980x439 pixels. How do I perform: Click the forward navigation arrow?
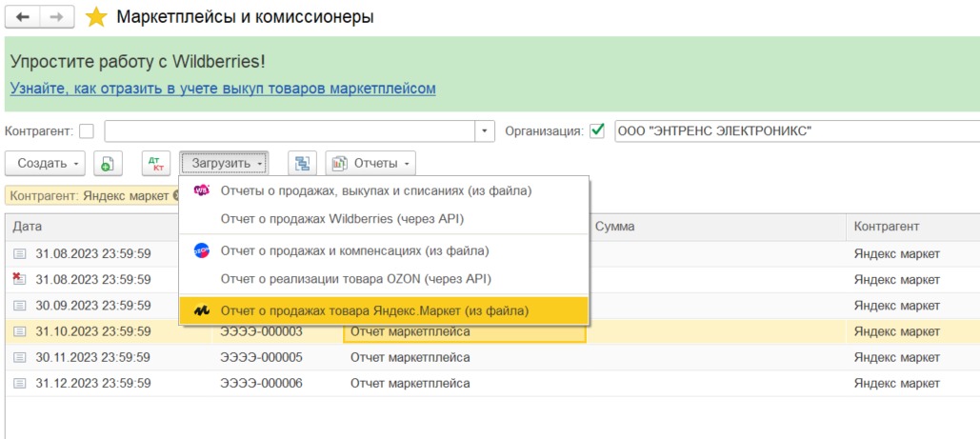[x=56, y=17]
